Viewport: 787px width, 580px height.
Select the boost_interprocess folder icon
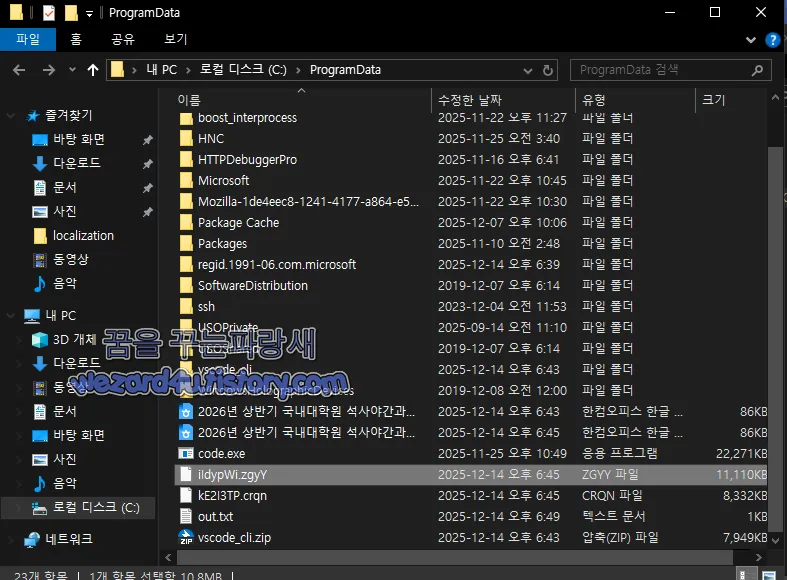186,118
